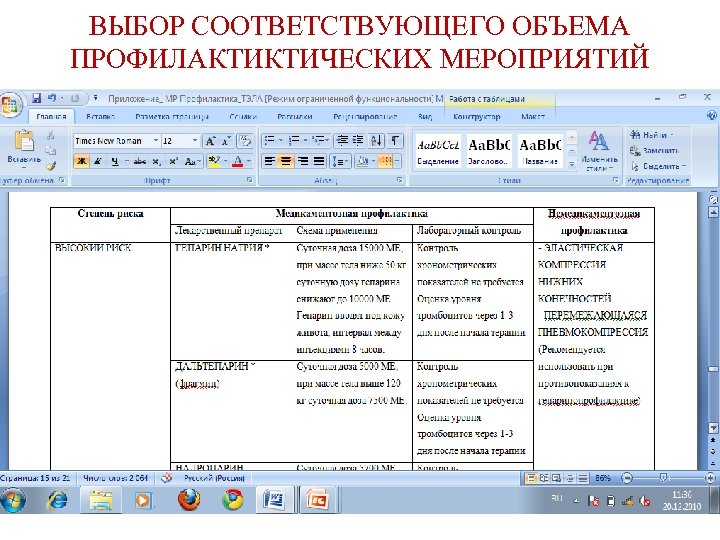Click Replace (Заменить) in editing group
This screenshot has width=720, height=540.
click(654, 151)
